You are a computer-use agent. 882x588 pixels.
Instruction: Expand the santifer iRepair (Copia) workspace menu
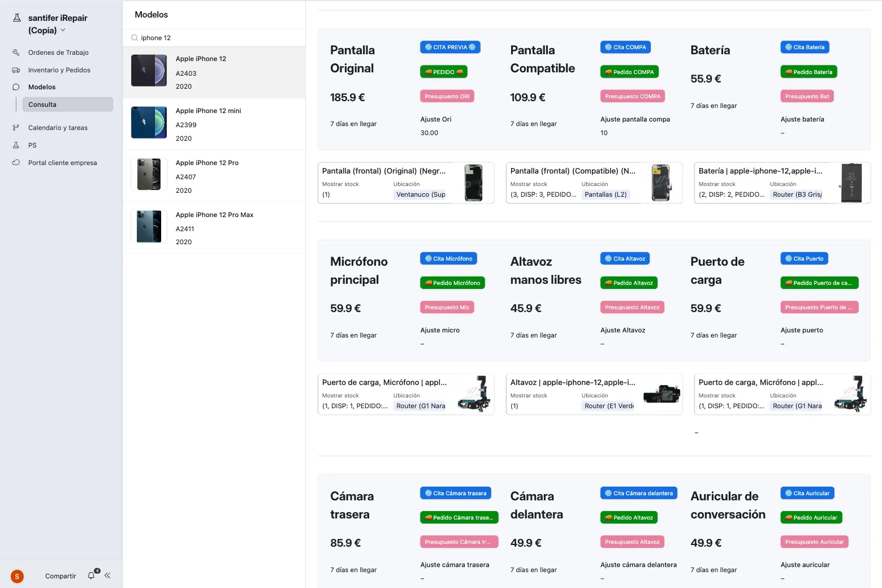pyautogui.click(x=62, y=30)
